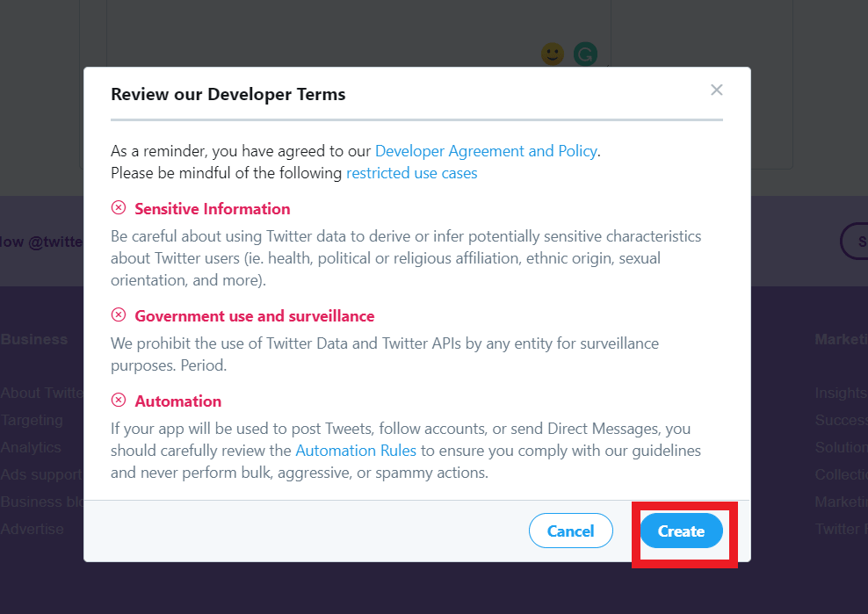Click the Automation heading
This screenshot has width=868, height=614.
(x=178, y=401)
